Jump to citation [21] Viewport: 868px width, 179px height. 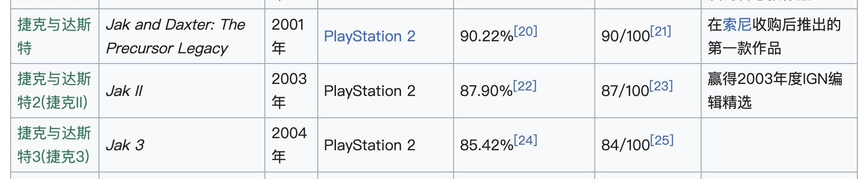tap(661, 32)
